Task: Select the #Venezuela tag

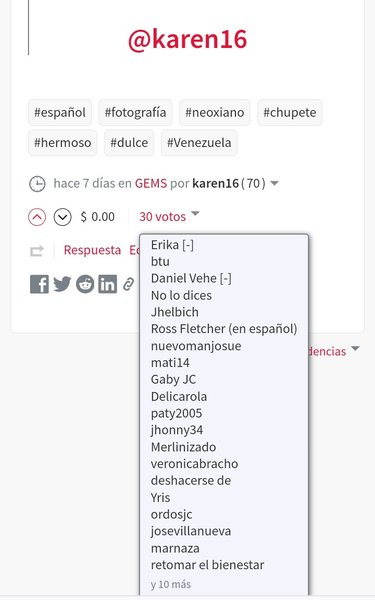Action: (199, 143)
